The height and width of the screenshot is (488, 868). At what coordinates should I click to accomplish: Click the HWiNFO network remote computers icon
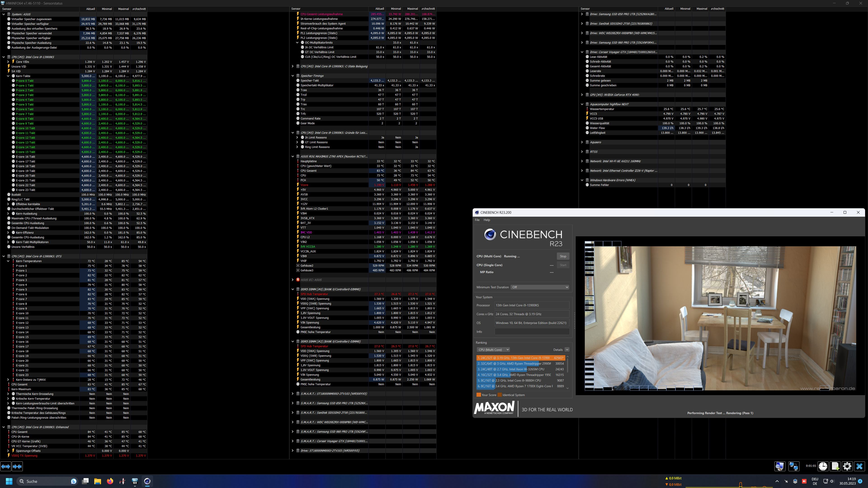pos(794,466)
